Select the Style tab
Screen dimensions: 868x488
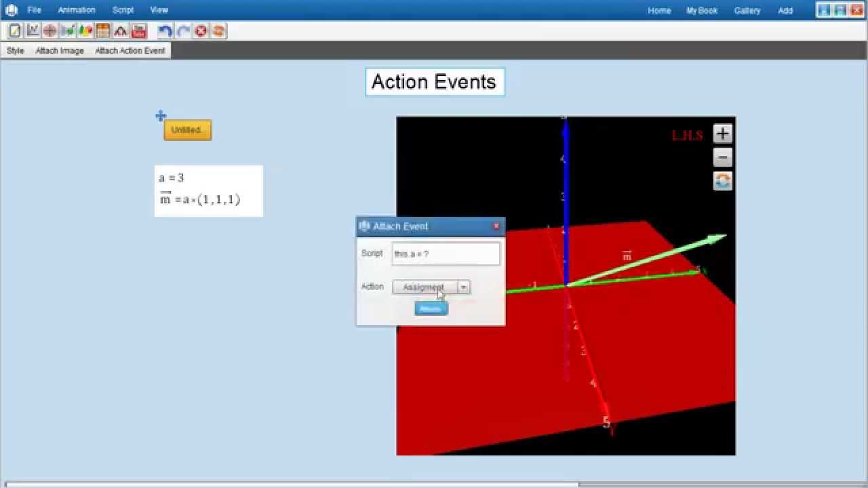[15, 51]
